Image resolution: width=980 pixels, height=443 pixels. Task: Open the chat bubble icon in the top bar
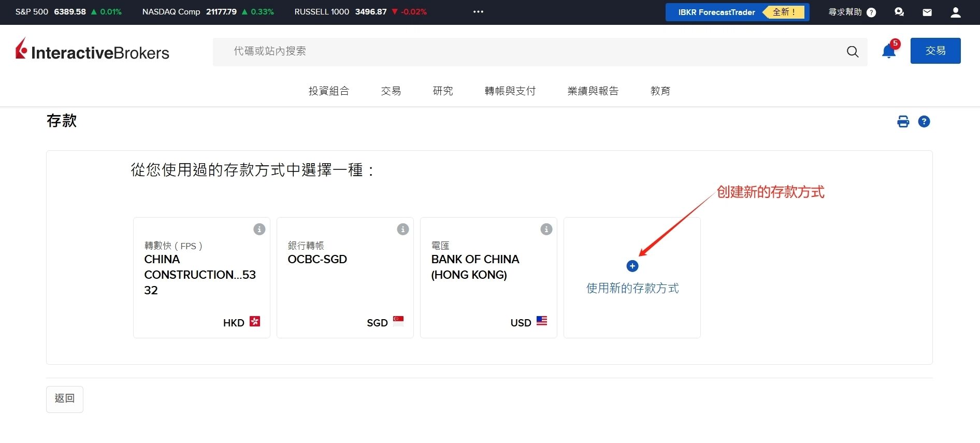point(899,12)
